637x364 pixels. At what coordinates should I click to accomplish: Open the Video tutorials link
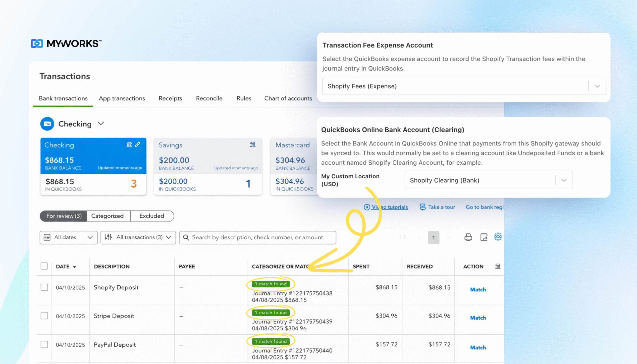point(389,207)
